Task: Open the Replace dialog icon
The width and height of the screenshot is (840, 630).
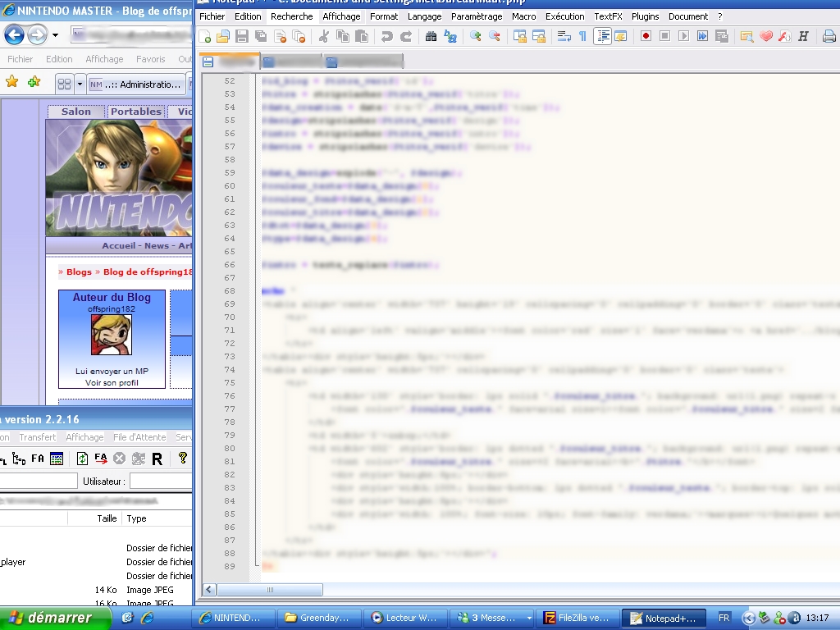Action: [x=450, y=36]
